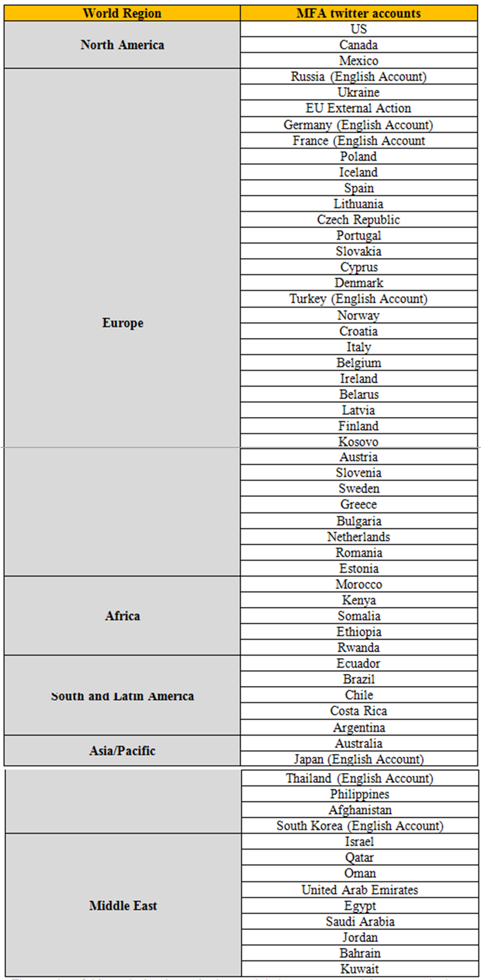Select the Europe region cell
The image size is (485, 980).
(122, 323)
